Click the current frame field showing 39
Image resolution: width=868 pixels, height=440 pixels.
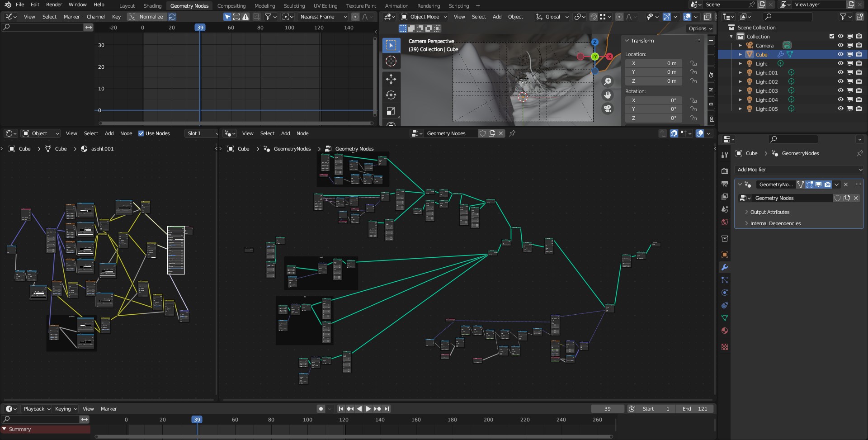pos(607,409)
